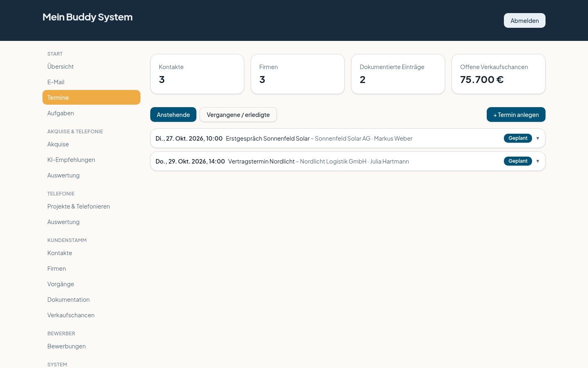
Task: Click the Dokumentierte Einträge card
Action: click(x=398, y=74)
